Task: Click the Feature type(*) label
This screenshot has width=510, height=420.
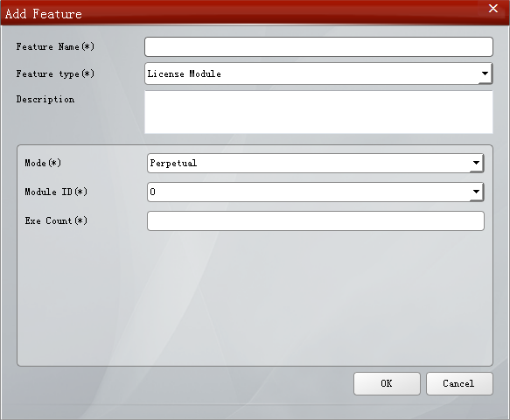Action: click(x=55, y=73)
